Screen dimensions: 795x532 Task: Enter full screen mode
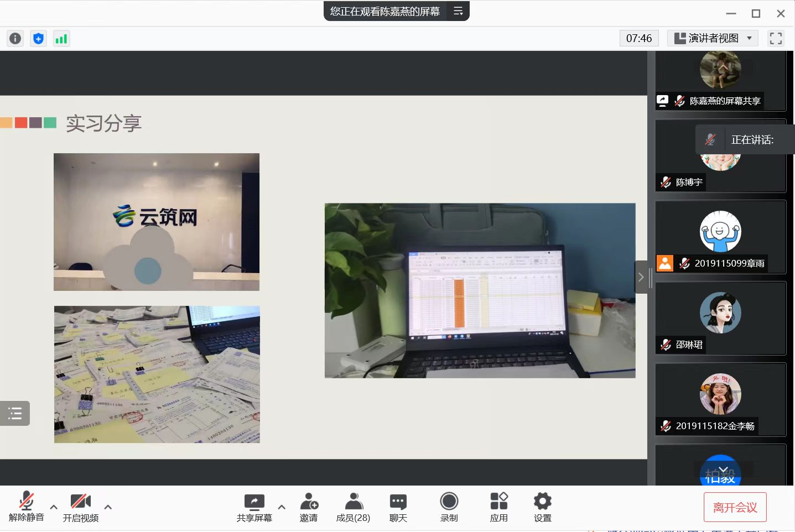tap(776, 38)
